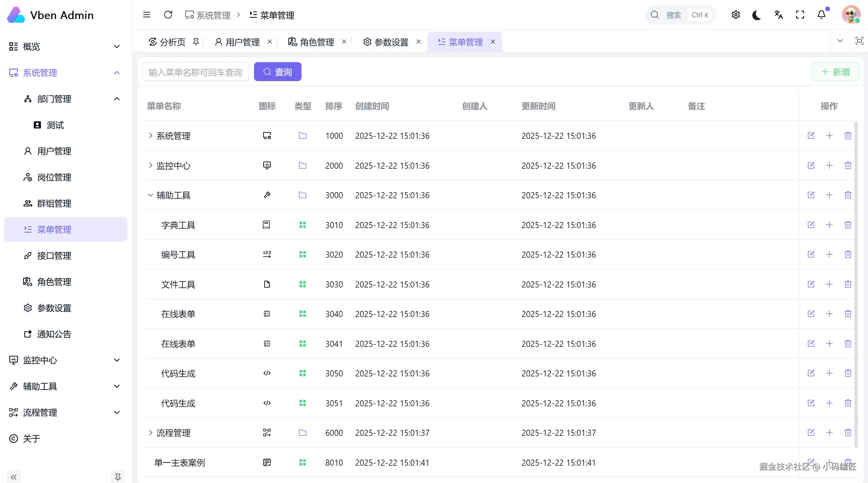Toggle dark mode moon icon
This screenshot has width=868, height=483.
757,15
